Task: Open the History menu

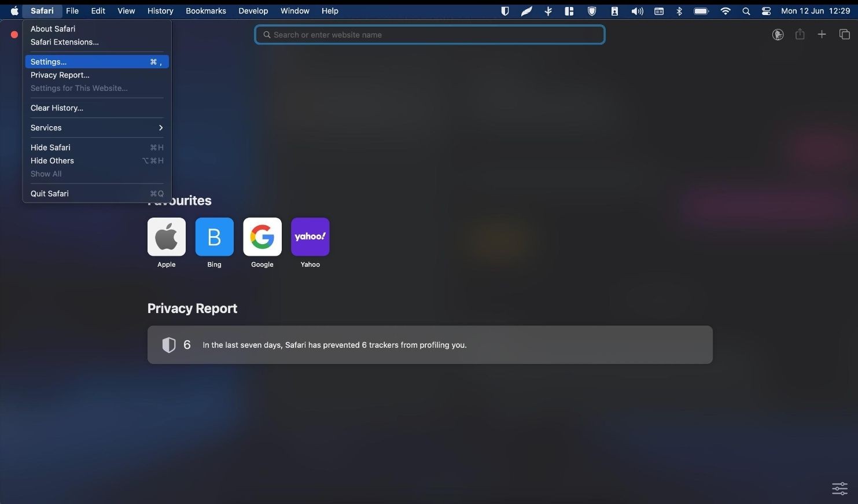Action: 160,11
